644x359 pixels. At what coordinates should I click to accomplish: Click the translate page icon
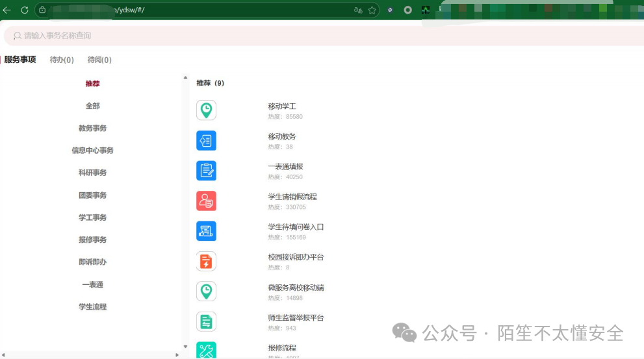point(358,10)
